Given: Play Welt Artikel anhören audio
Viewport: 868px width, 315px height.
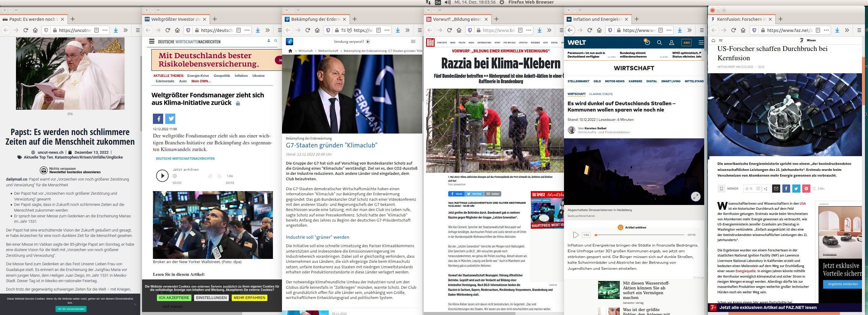Looking at the screenshot, I should [x=576, y=235].
